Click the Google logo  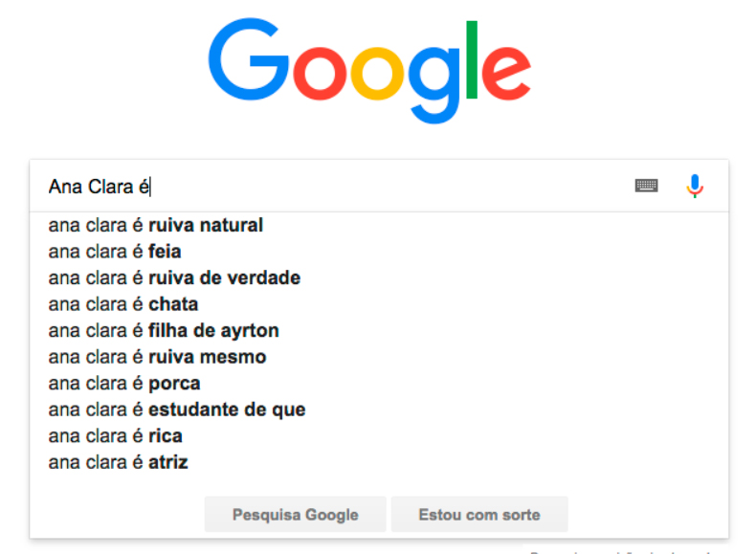[369, 71]
